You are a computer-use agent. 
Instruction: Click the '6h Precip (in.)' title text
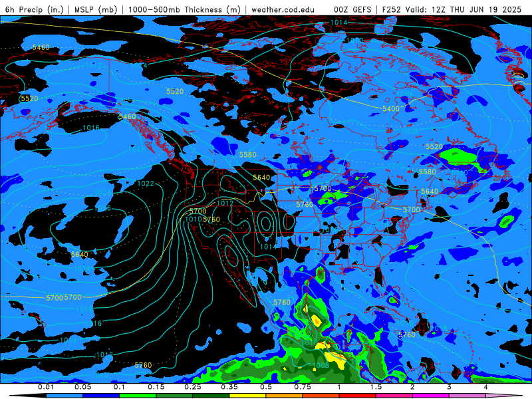point(35,9)
